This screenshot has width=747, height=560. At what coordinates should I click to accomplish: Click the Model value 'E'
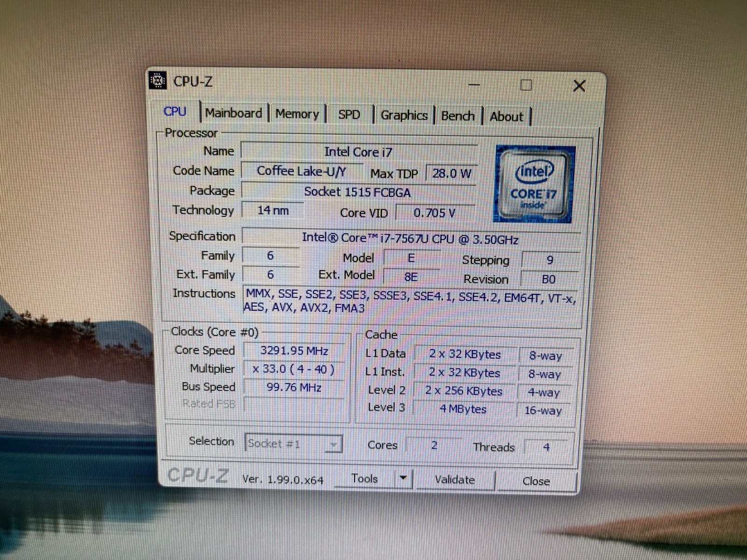tap(411, 258)
